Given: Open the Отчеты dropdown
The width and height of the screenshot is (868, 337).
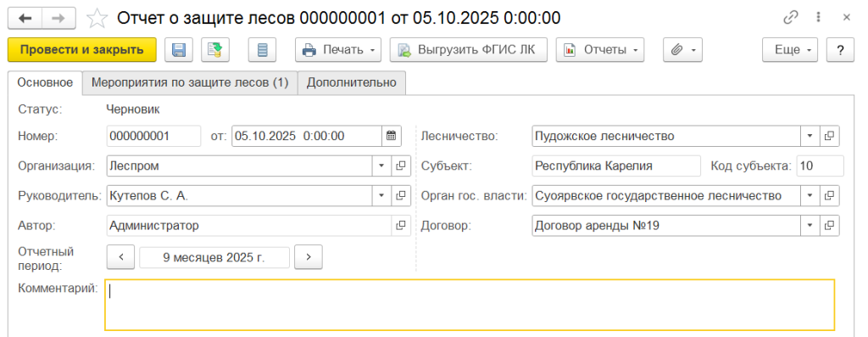Looking at the screenshot, I should click(600, 49).
